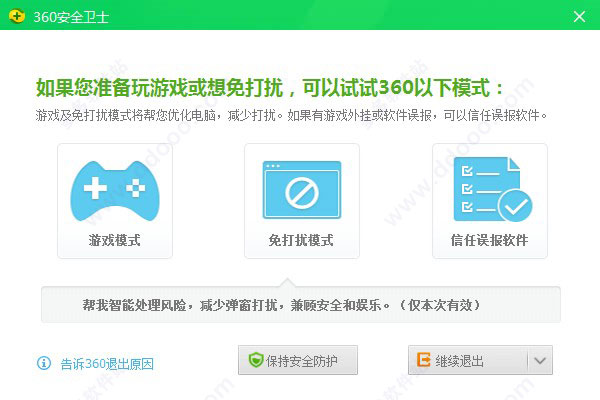Choose the 免打扰模式 window-block icon
600x400 pixels.
[302, 190]
